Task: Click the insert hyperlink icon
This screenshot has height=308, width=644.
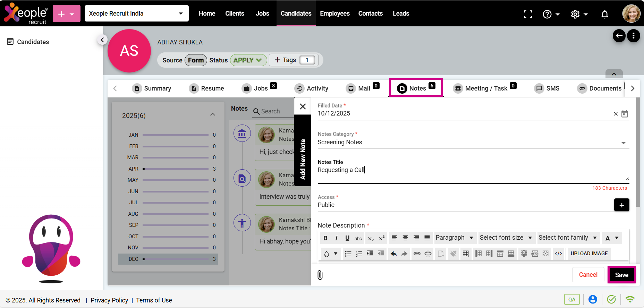Action: 417,254
